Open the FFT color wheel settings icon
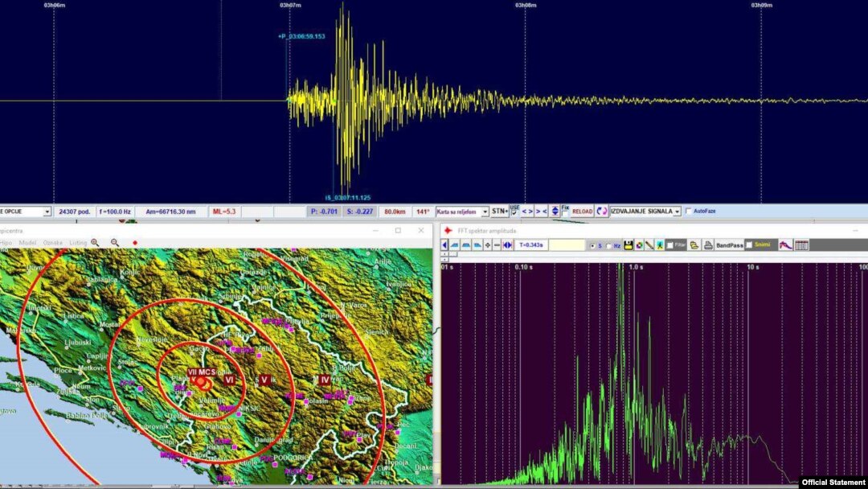 [640, 244]
